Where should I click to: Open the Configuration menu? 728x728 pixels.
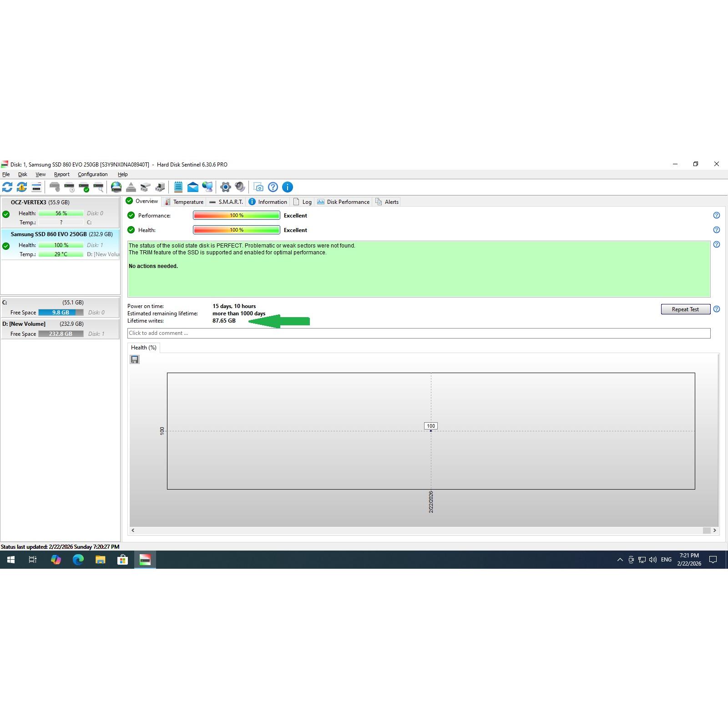(x=92, y=174)
